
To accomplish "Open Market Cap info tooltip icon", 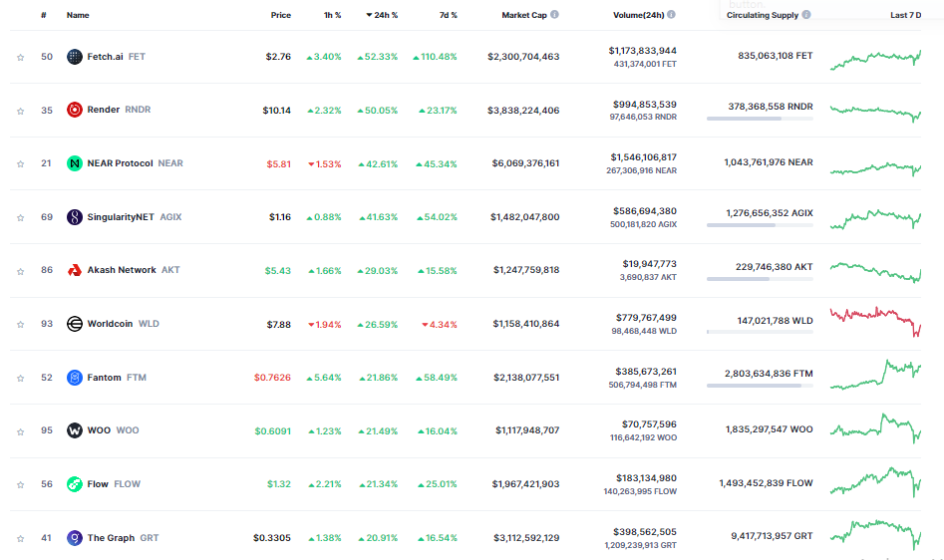I will click(554, 14).
